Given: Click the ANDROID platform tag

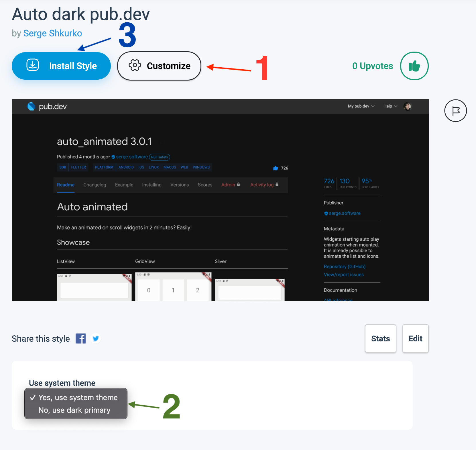Looking at the screenshot, I should [x=126, y=167].
